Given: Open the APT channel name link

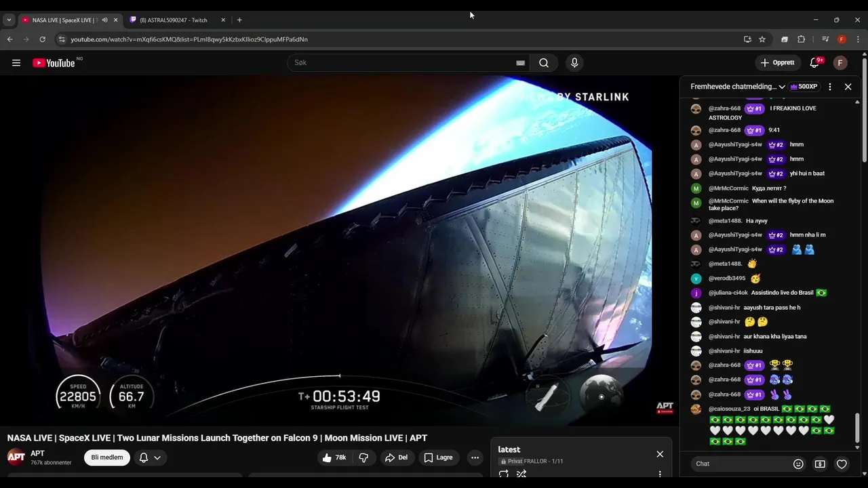Looking at the screenshot, I should (37, 453).
